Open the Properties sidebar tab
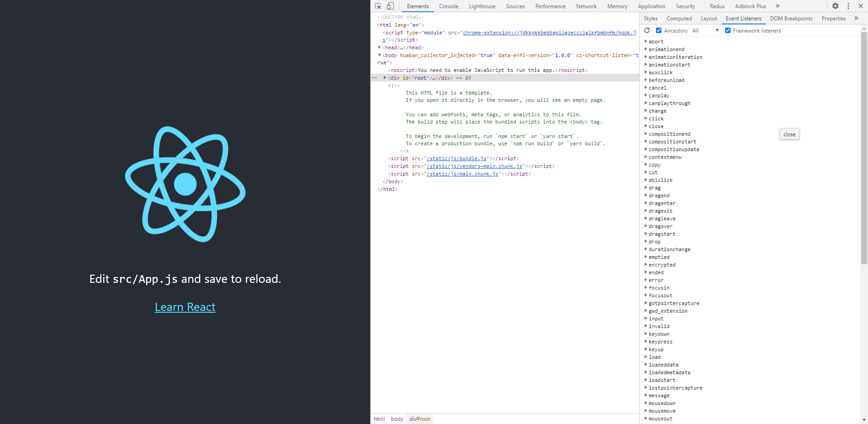This screenshot has height=424, width=868. [834, 19]
